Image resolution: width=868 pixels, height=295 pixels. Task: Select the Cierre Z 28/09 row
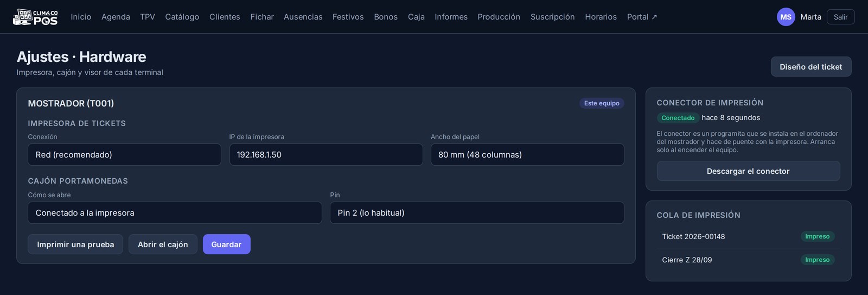[748, 260]
